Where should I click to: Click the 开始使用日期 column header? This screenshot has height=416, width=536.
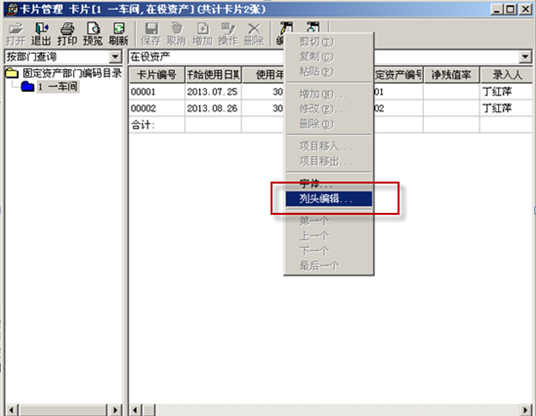[213, 75]
